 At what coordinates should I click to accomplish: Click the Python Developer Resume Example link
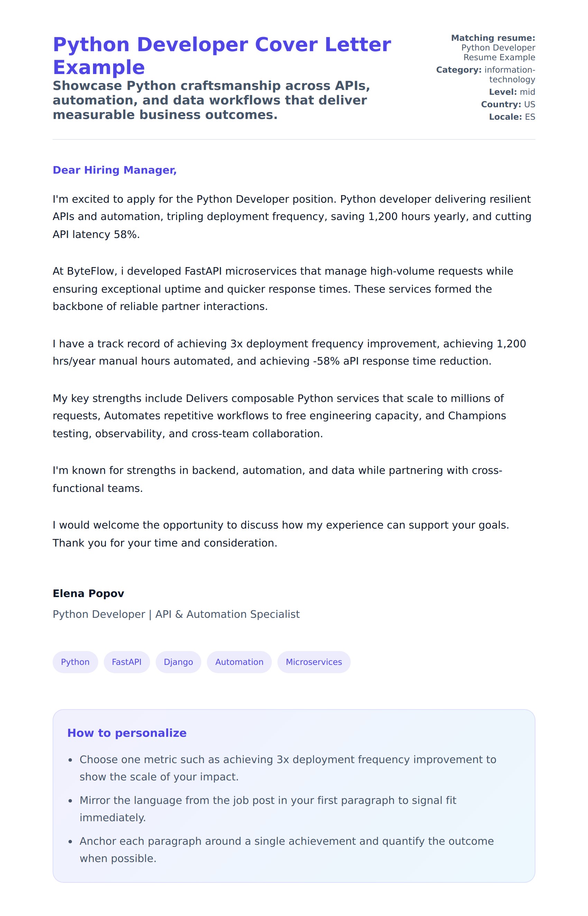[x=498, y=53]
